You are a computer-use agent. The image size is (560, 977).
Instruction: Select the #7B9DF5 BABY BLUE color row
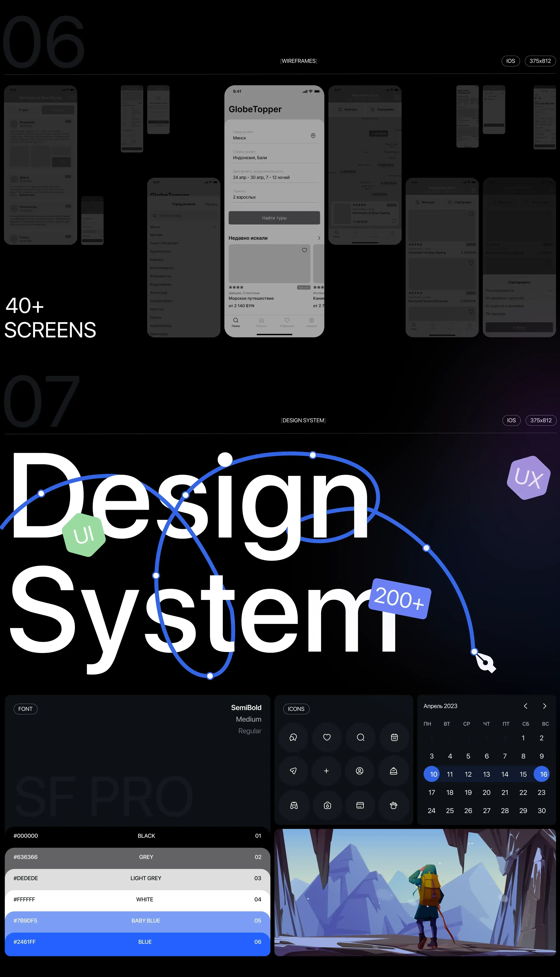[x=137, y=920]
